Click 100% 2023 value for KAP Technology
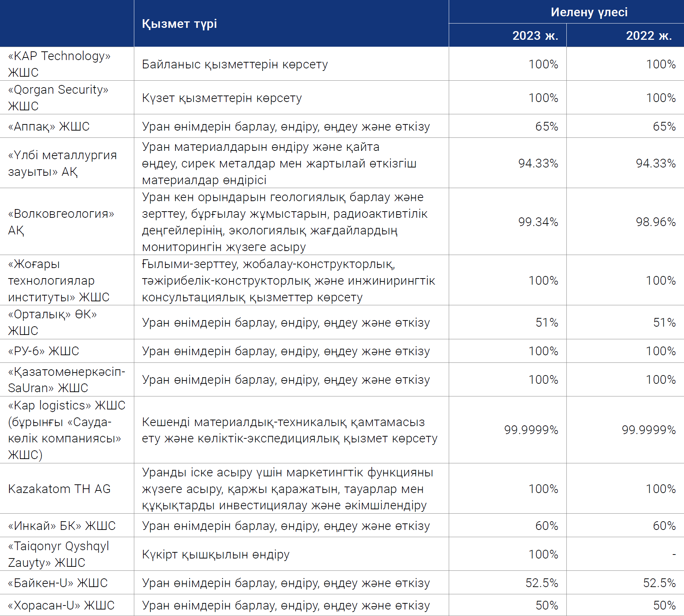This screenshot has height=616, width=684. (x=544, y=64)
